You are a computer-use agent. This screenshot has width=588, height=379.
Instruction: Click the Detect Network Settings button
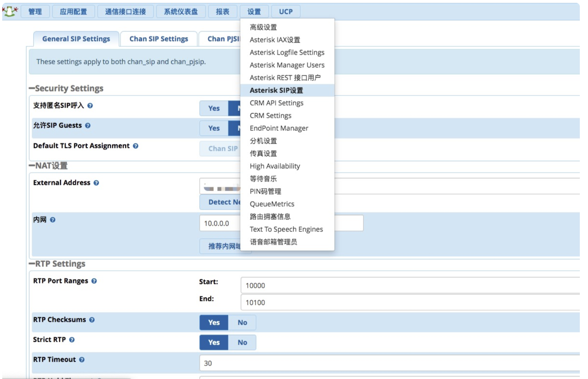220,202
